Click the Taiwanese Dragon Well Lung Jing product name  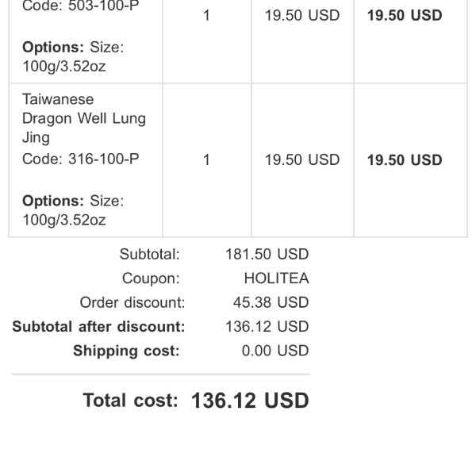84,118
